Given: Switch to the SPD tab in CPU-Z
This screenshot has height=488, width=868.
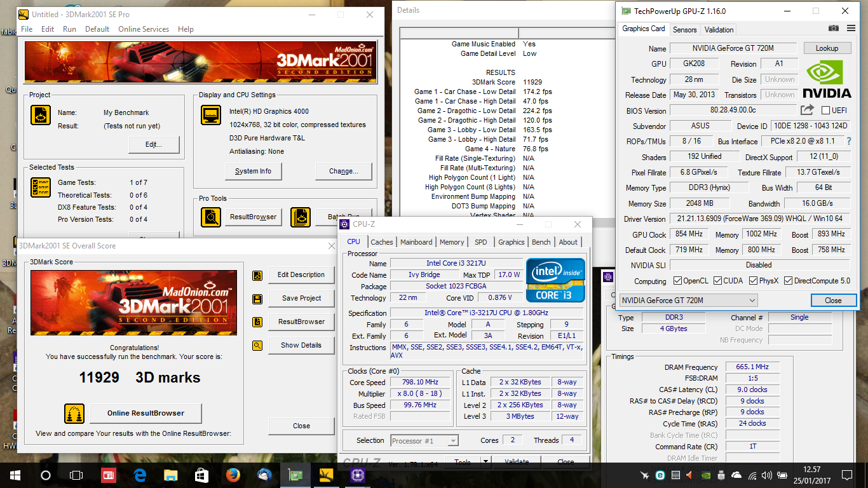Looking at the screenshot, I should tap(481, 242).
